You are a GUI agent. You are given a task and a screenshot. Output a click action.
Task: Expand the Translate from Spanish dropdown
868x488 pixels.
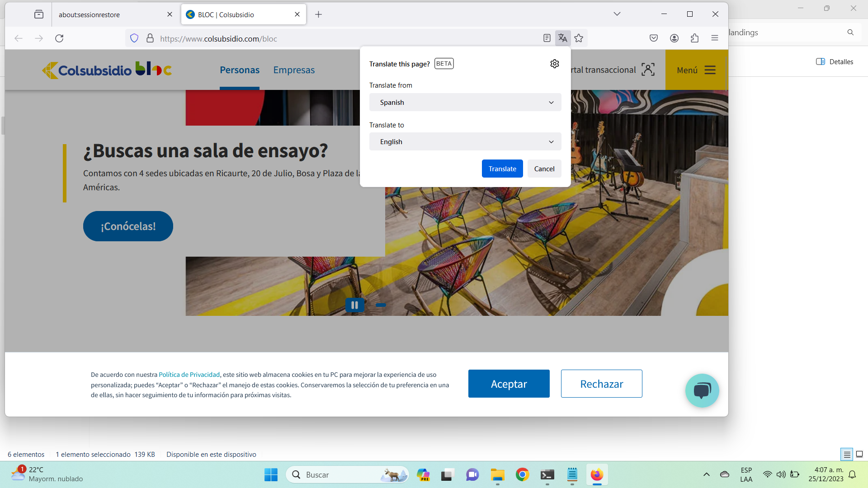(x=465, y=103)
